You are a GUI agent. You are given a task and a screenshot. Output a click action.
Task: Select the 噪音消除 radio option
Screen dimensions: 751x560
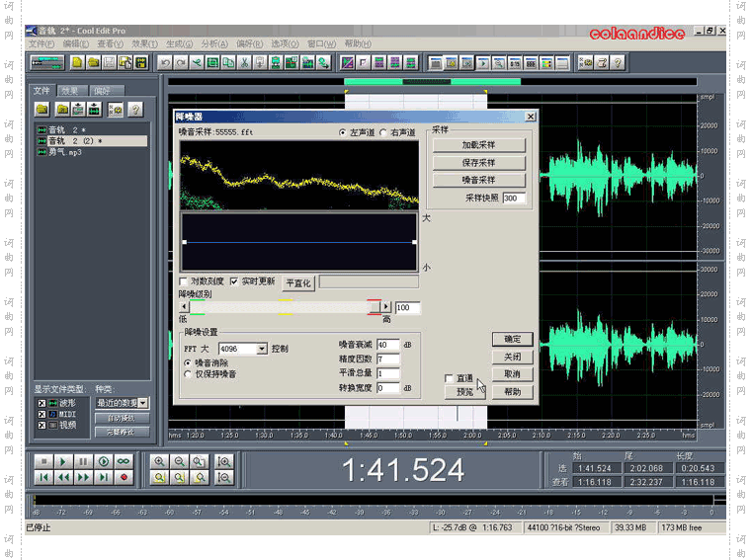[188, 363]
